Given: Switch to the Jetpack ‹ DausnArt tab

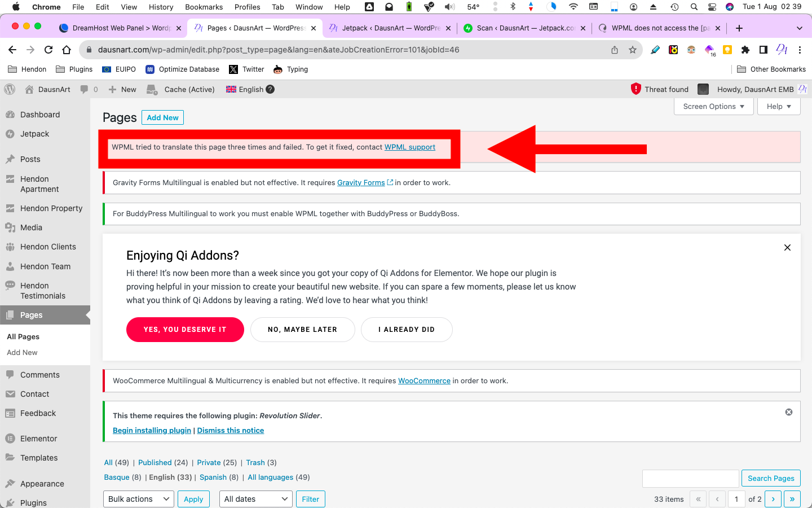Looking at the screenshot, I should coord(390,28).
